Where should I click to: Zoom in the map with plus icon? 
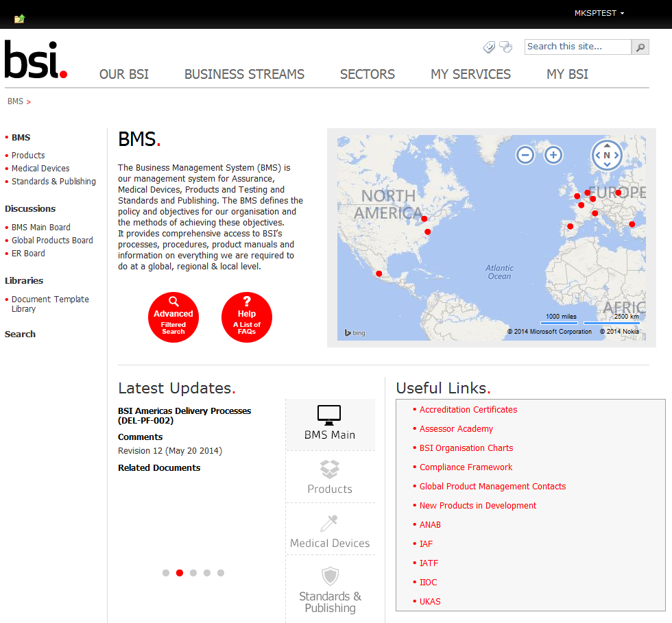(553, 155)
